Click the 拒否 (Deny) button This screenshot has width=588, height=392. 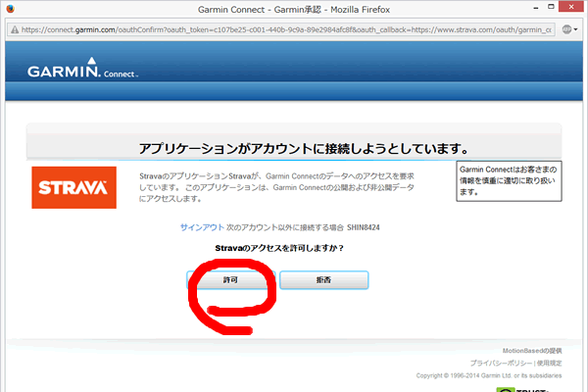324,280
